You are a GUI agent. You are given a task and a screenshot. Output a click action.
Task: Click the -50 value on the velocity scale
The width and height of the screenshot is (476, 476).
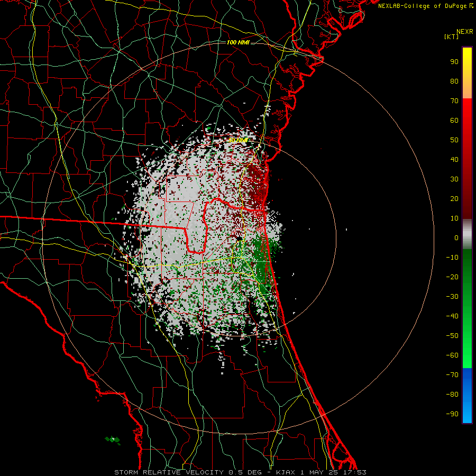click(x=452, y=336)
